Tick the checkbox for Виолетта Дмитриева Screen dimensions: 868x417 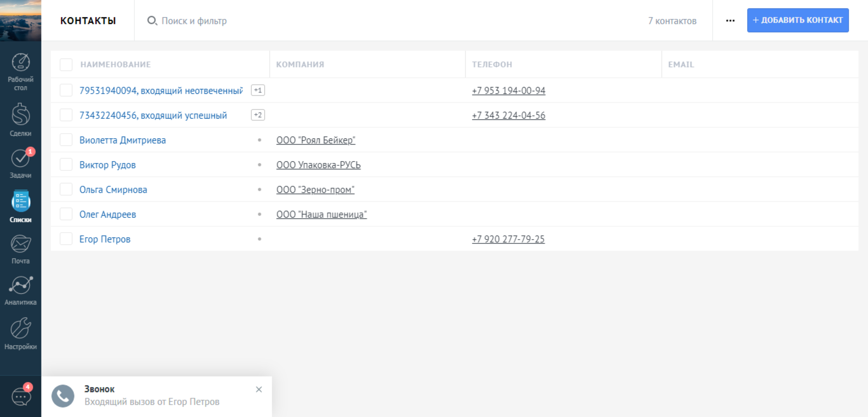click(66, 140)
